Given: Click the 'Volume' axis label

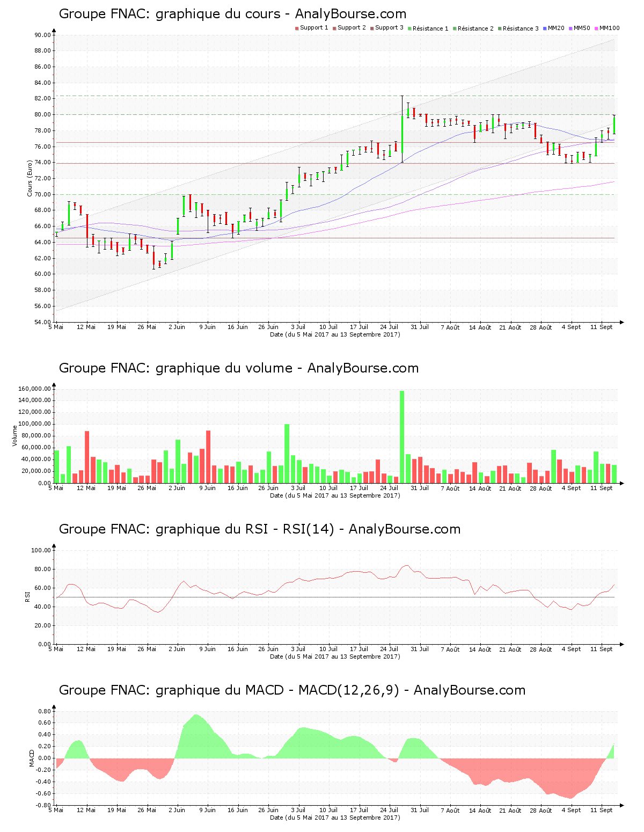Looking at the screenshot, I should coord(15,436).
